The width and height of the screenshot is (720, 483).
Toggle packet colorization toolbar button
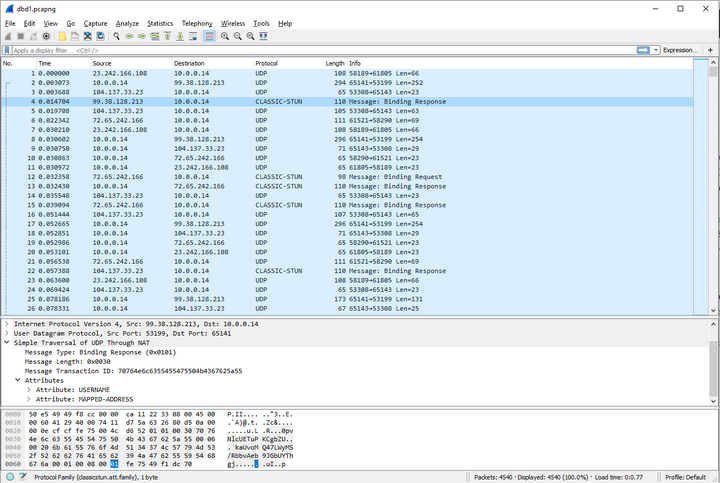point(210,36)
